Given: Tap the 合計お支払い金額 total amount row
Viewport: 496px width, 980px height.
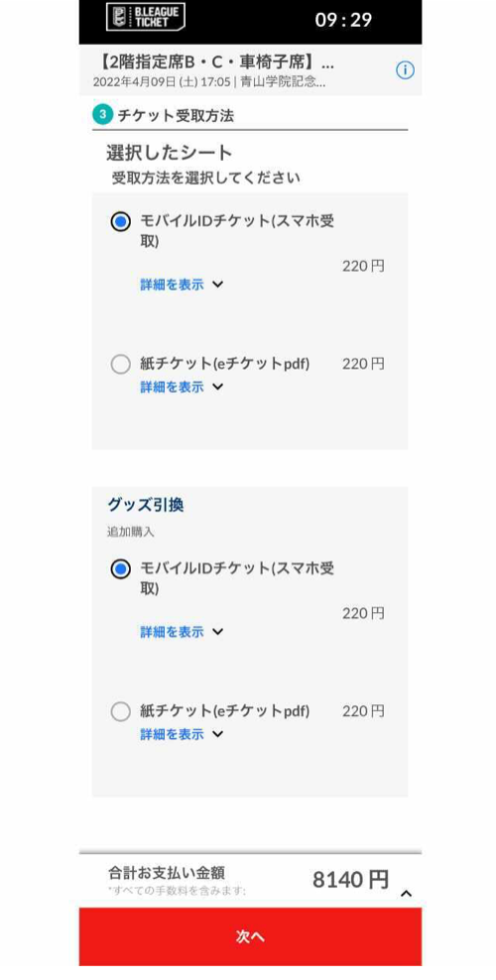Looking at the screenshot, I should [x=250, y=880].
